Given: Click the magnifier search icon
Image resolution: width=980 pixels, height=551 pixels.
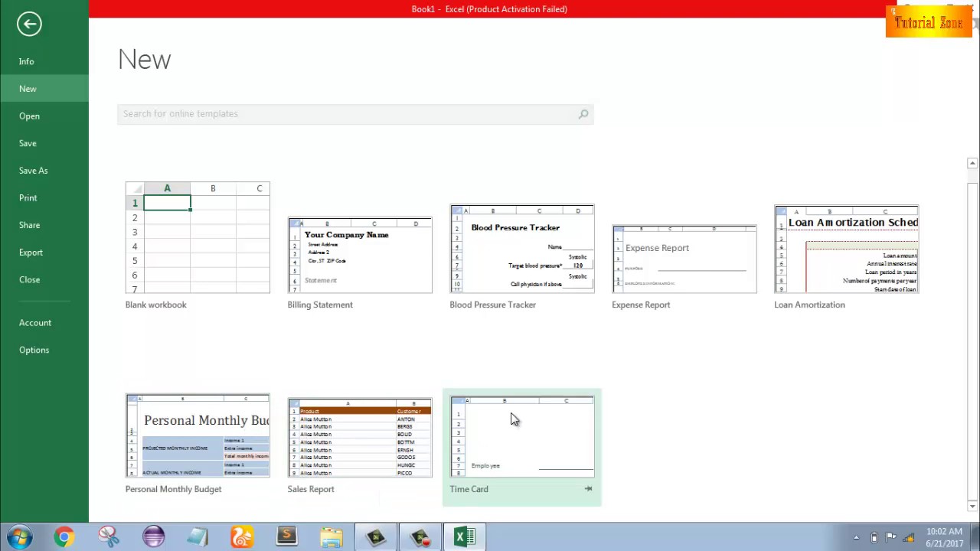Looking at the screenshot, I should [583, 114].
